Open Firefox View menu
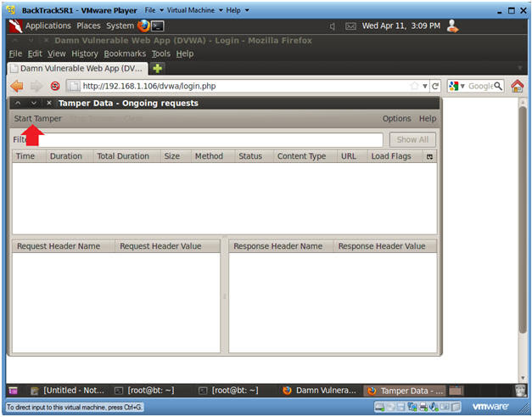 coord(56,54)
